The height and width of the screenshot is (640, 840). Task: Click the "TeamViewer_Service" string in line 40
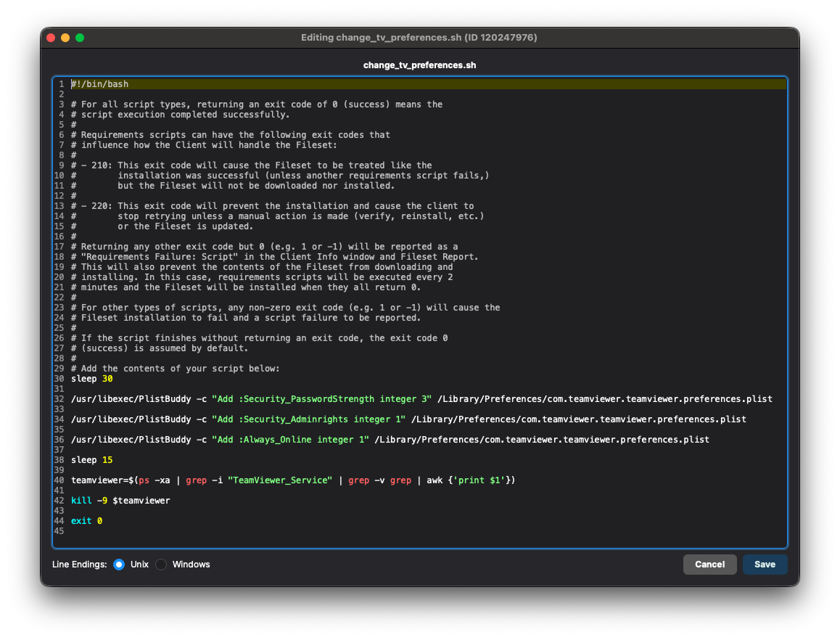(280, 480)
